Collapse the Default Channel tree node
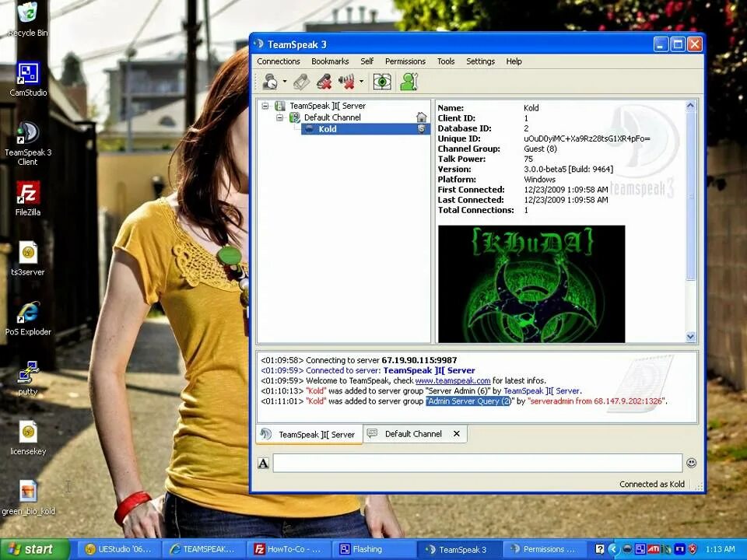 click(x=280, y=117)
